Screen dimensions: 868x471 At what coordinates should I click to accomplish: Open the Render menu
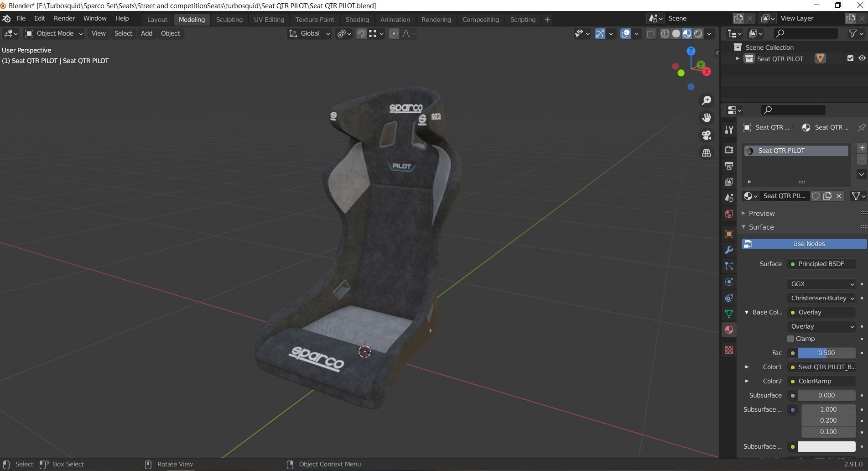(x=64, y=19)
